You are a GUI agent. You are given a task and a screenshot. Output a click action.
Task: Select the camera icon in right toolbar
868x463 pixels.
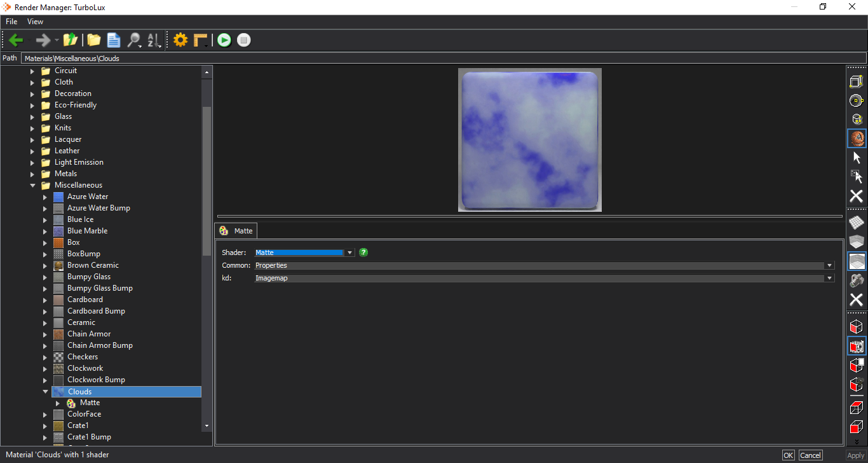857,280
